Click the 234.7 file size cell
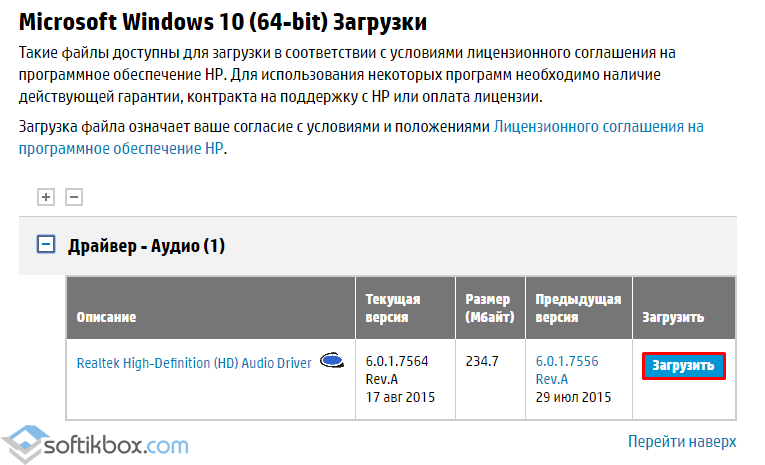765x465 pixels. [482, 361]
